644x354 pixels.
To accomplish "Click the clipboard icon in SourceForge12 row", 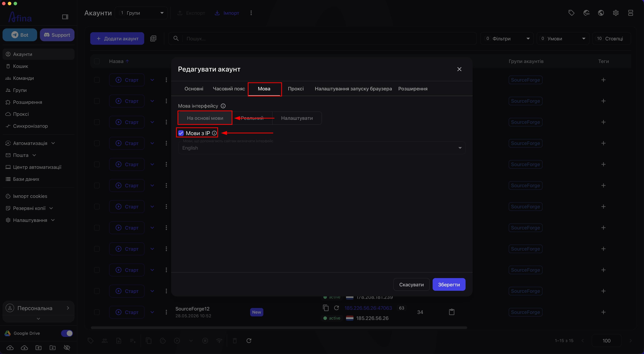I will click(x=451, y=312).
